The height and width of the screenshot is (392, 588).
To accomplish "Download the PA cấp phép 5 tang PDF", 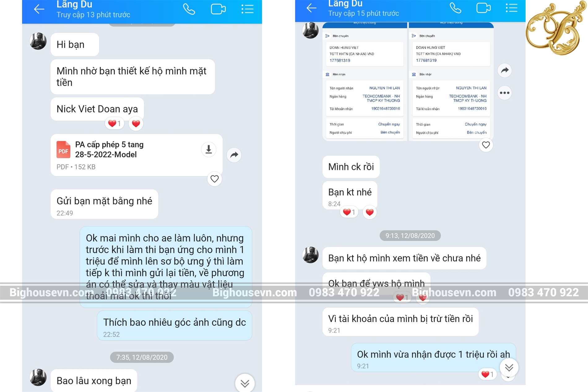I will (x=209, y=149).
